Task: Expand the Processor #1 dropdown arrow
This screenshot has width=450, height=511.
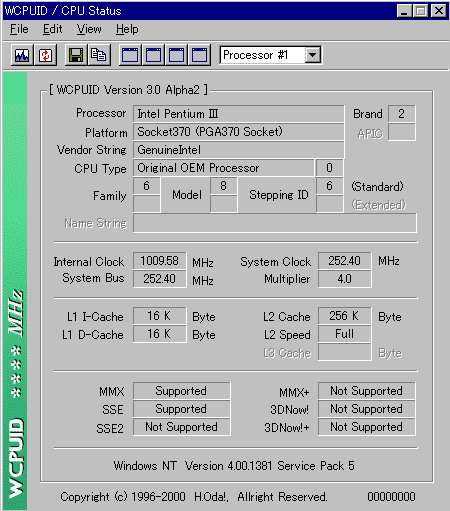Action: pyautogui.click(x=313, y=55)
